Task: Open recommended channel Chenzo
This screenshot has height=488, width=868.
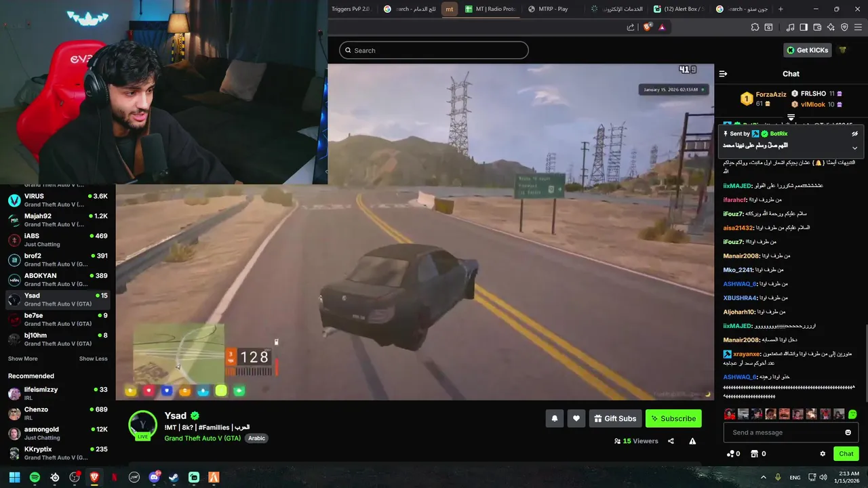Action: pos(58,413)
